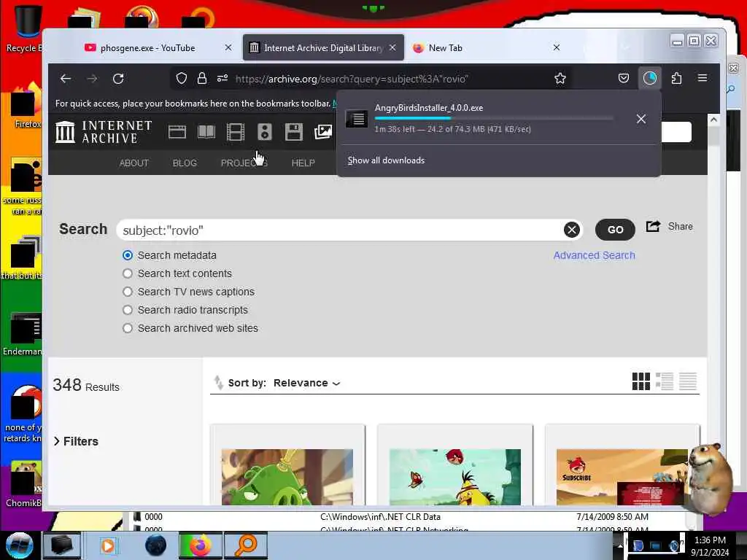Image resolution: width=747 pixels, height=560 pixels.
Task: Select Search metadata radio button
Action: pos(128,255)
